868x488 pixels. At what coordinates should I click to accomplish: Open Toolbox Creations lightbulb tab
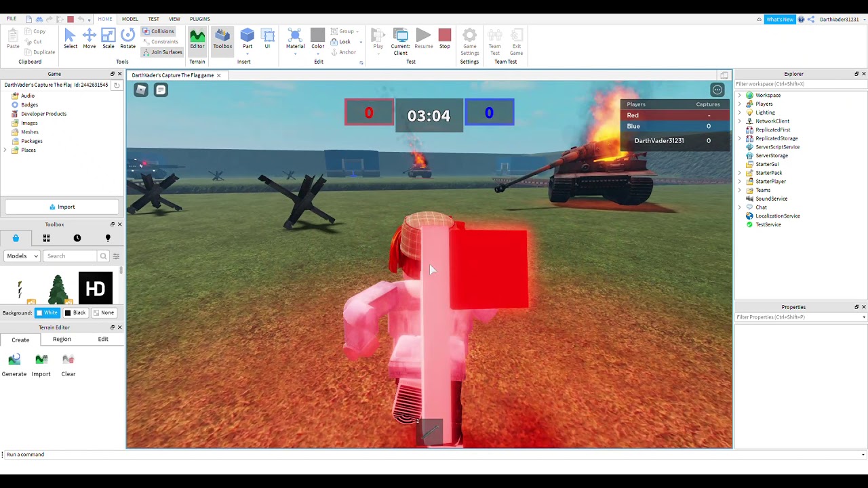coord(108,238)
